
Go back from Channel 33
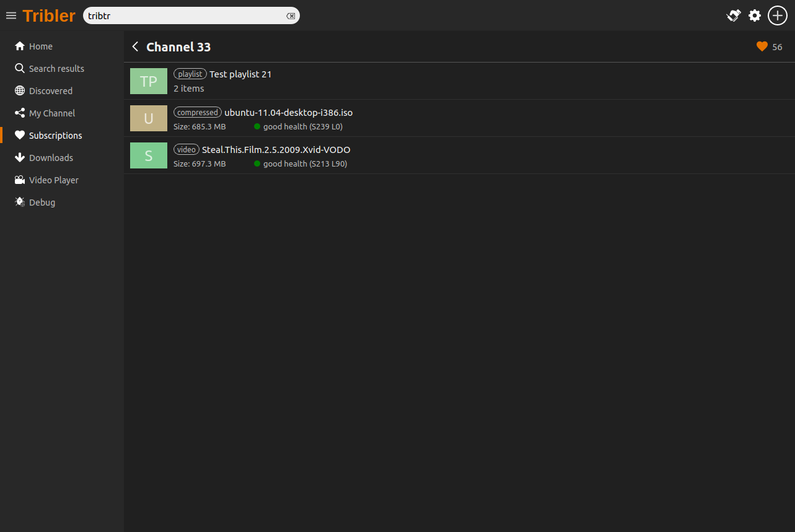click(x=135, y=47)
